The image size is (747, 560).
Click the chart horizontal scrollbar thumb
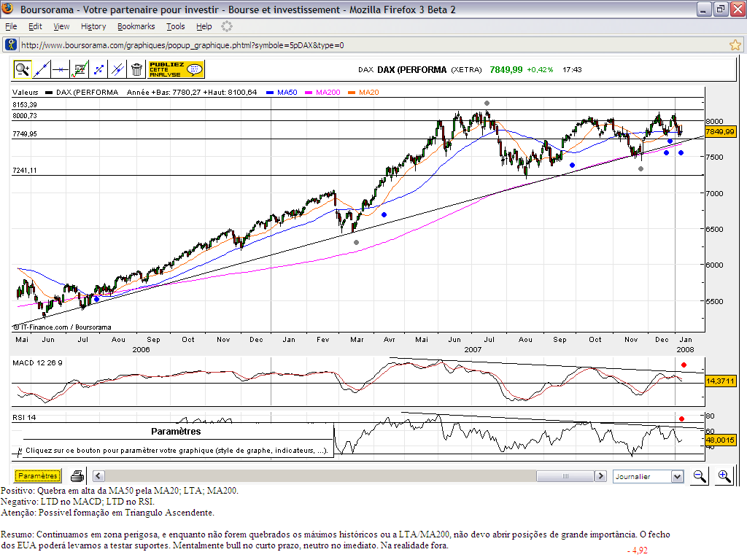565,475
